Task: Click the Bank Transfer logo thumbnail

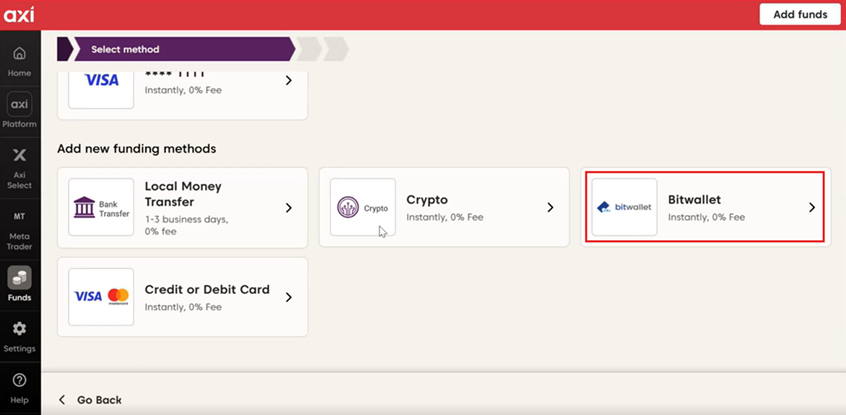Action: (x=101, y=207)
